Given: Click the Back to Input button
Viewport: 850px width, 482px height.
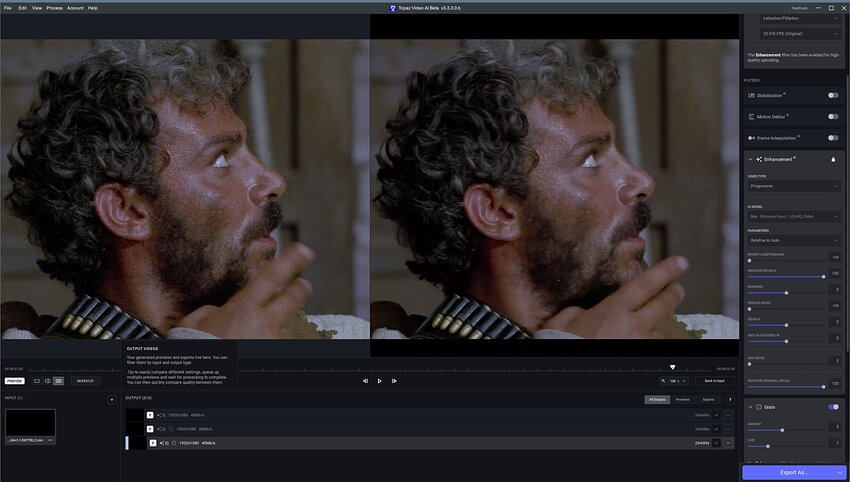Looking at the screenshot, I should coord(714,381).
